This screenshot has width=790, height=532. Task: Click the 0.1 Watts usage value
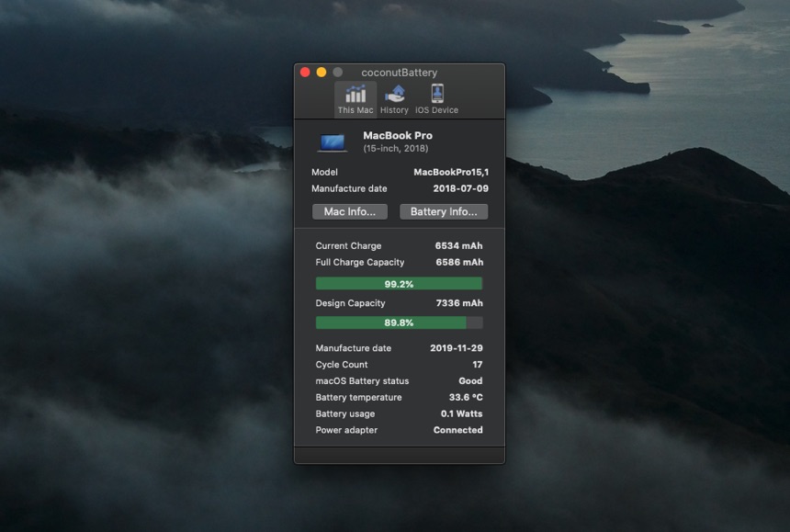pyautogui.click(x=461, y=414)
